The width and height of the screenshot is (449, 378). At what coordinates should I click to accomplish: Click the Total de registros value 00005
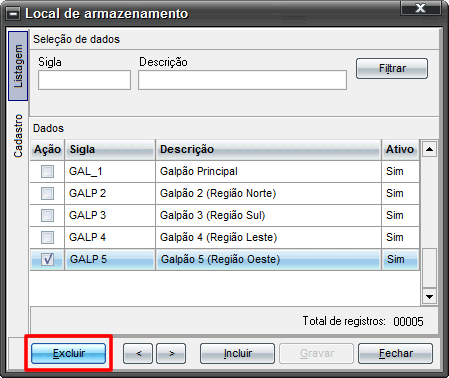[x=408, y=322]
